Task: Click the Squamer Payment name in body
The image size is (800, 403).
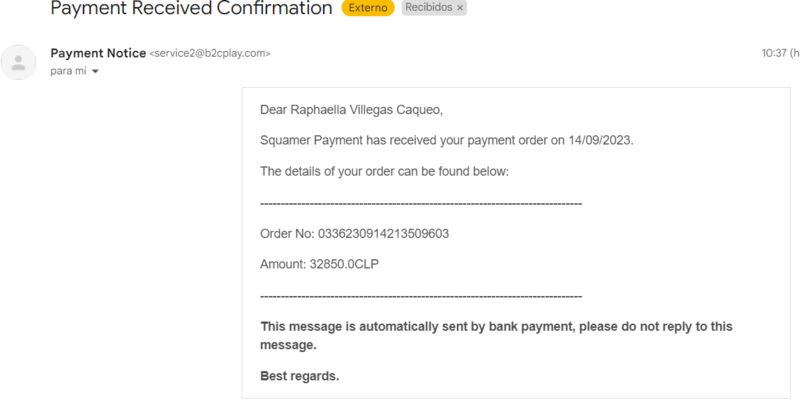Action: (311, 140)
